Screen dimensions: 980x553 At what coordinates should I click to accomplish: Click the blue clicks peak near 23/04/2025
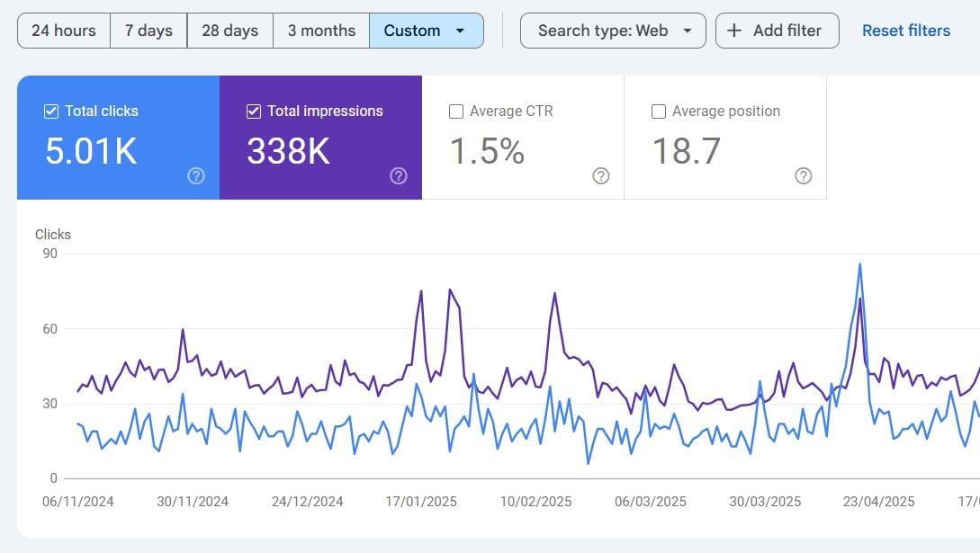[x=860, y=264]
